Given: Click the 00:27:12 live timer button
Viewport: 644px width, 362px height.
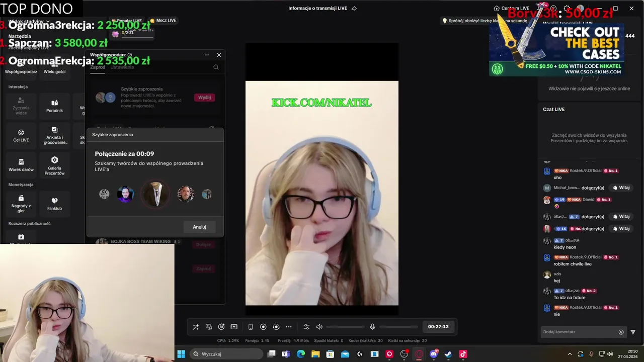Looking at the screenshot, I should click(438, 327).
